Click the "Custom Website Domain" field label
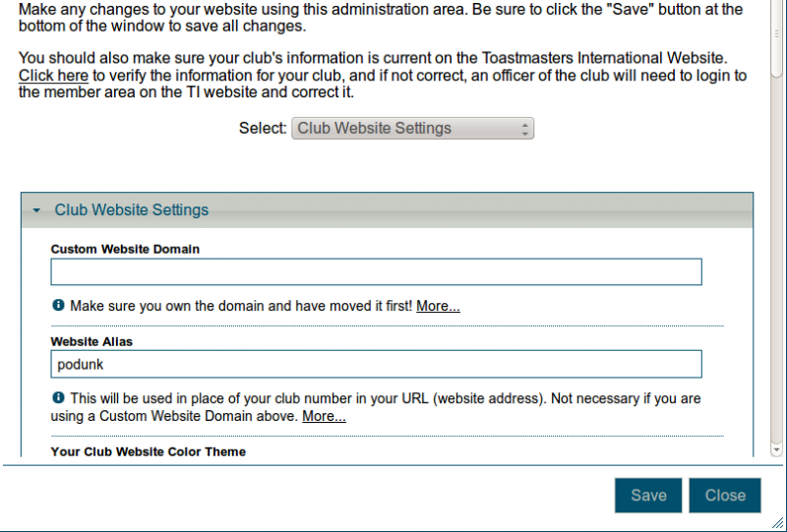This screenshot has height=532, width=787. [x=125, y=249]
